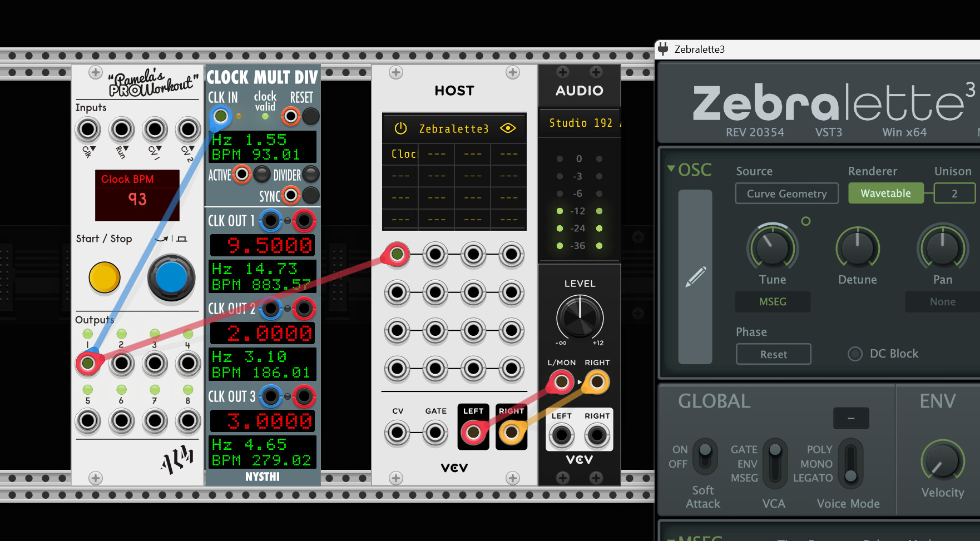The image size is (980, 541).
Task: Open the Curve Geometry source dropdown
Action: pyautogui.click(x=786, y=193)
